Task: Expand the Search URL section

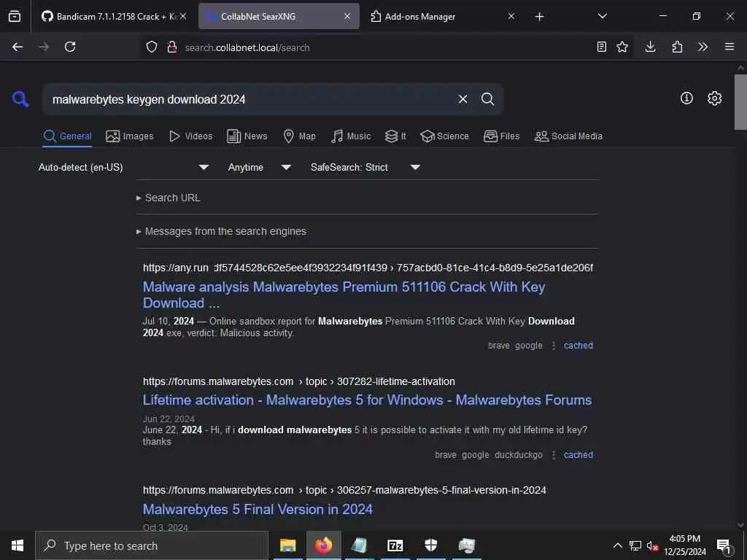Action: coord(168,198)
